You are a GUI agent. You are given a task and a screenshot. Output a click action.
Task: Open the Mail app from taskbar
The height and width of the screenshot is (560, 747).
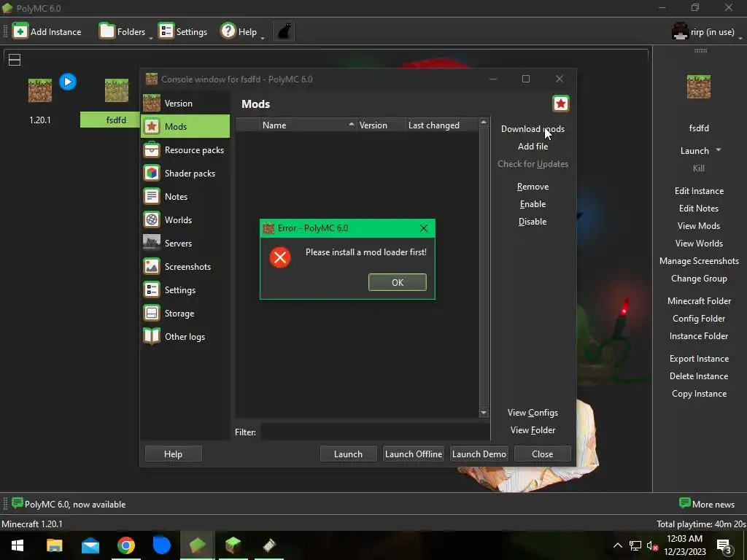click(x=90, y=545)
